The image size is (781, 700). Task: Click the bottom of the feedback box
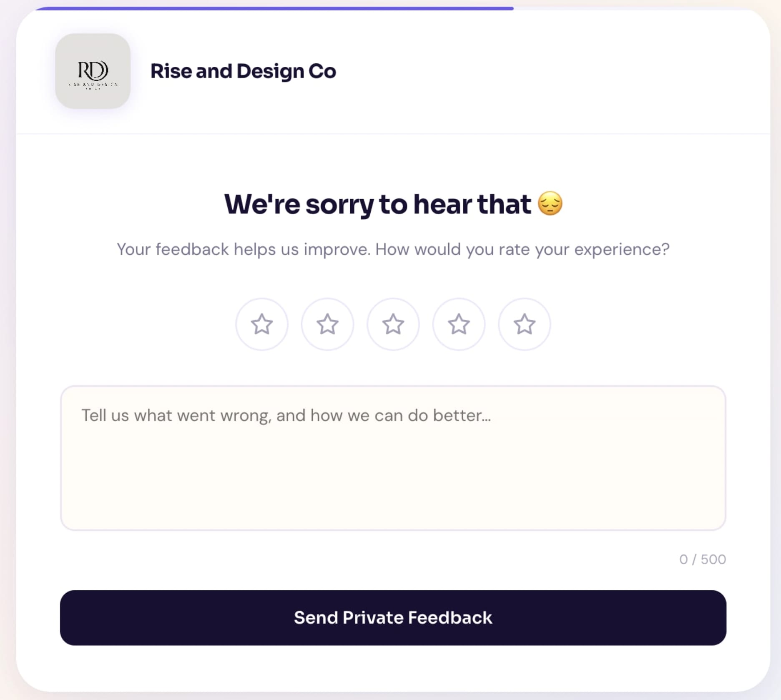click(393, 517)
